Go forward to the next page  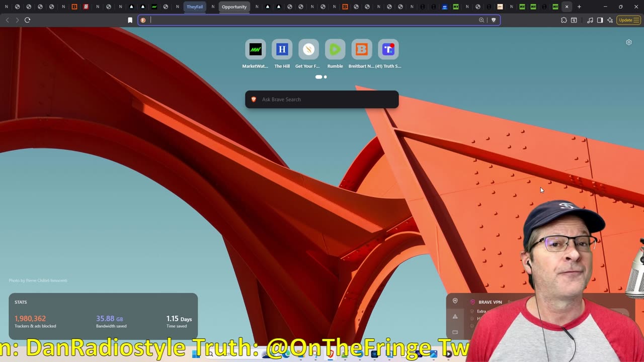[17, 20]
